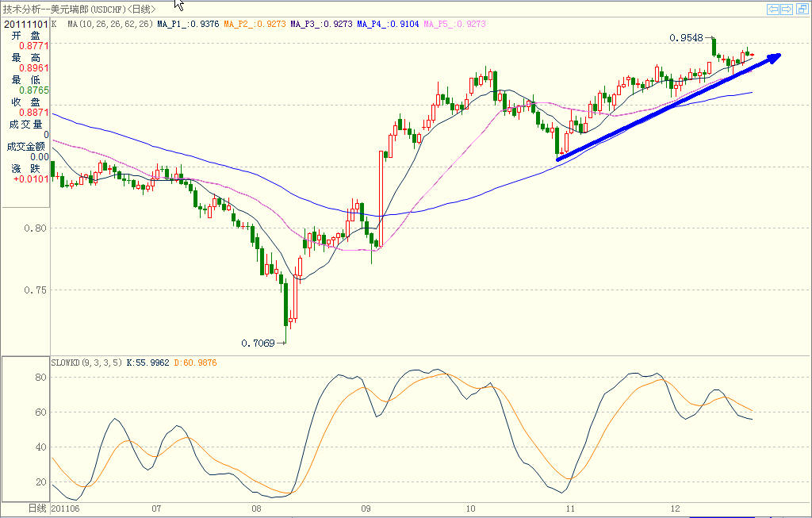Click the 开盘 label

pos(26,35)
